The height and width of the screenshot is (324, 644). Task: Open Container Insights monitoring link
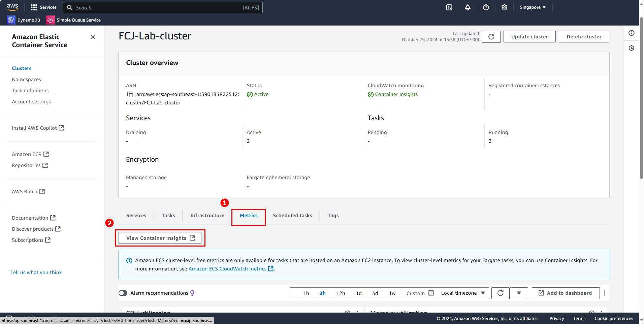tap(396, 95)
